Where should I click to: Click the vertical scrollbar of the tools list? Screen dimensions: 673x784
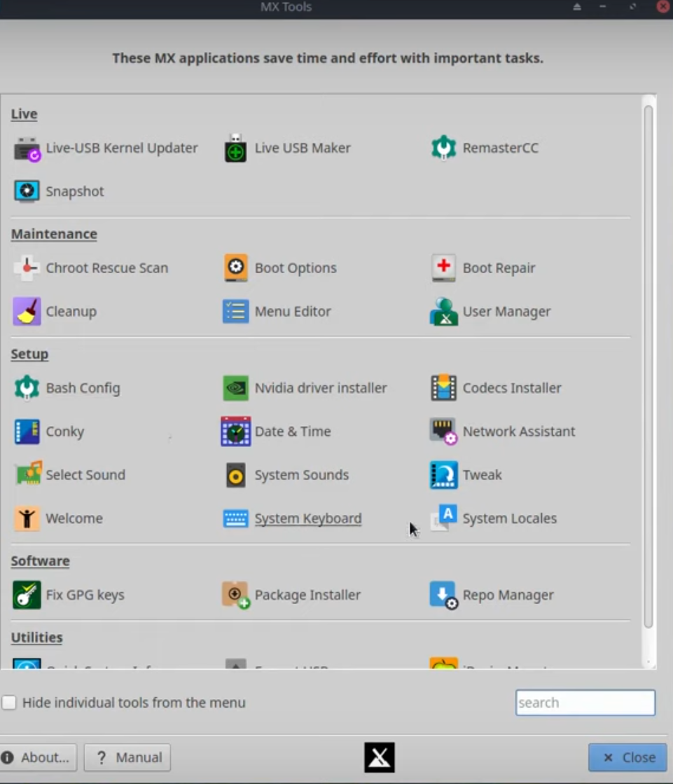(648, 366)
